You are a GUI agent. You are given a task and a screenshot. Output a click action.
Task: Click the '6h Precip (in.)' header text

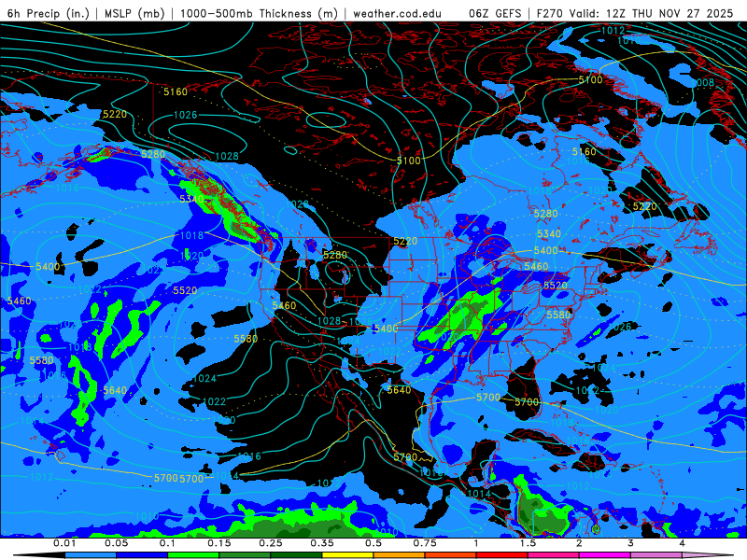(49, 13)
